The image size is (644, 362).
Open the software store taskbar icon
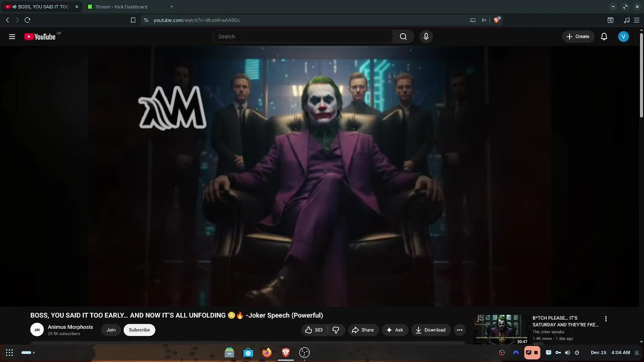tap(248, 352)
